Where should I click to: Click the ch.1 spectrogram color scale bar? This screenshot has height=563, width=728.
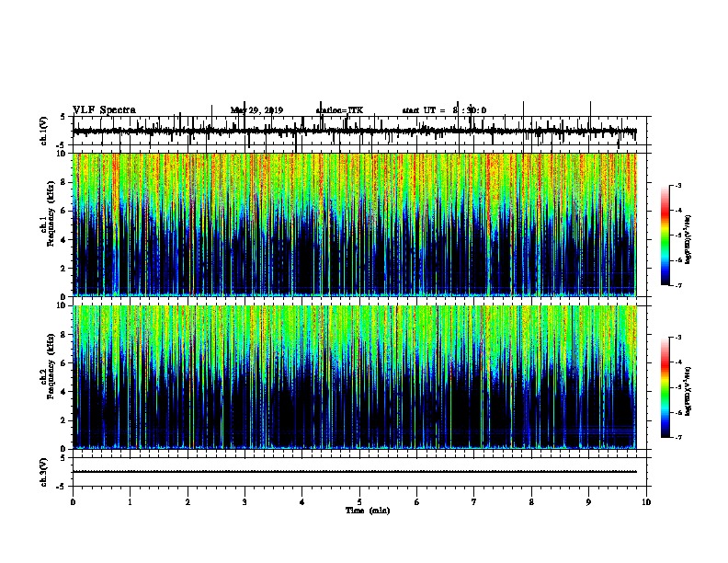[665, 236]
